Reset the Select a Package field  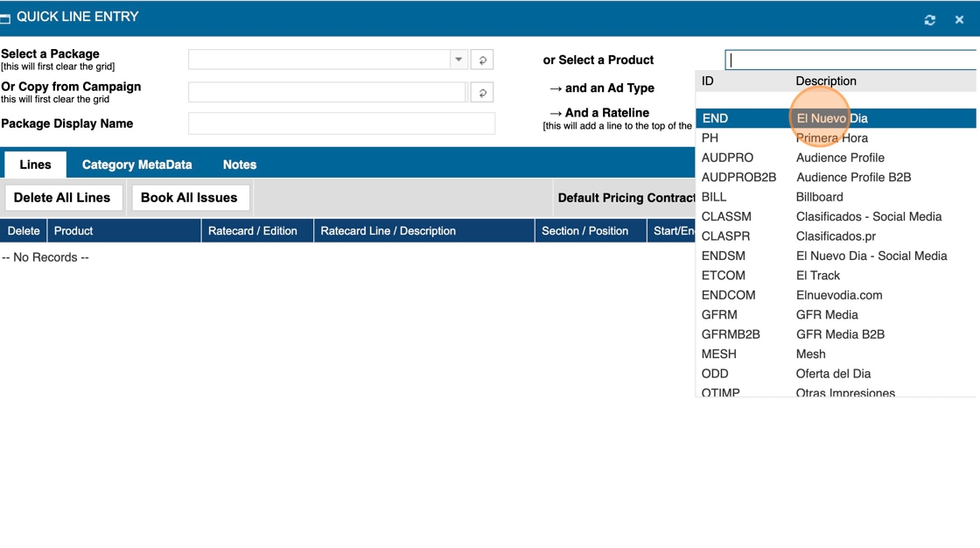[482, 60]
